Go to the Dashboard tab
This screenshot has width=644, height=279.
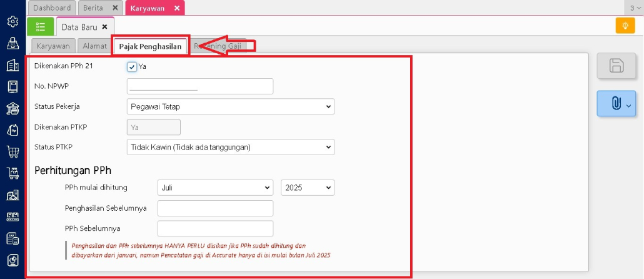(52, 8)
